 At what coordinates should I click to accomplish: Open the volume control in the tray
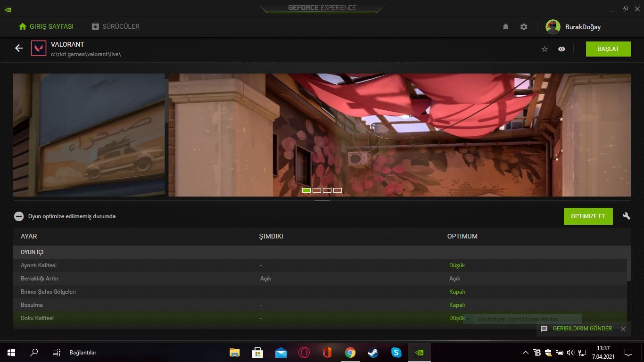(x=570, y=353)
